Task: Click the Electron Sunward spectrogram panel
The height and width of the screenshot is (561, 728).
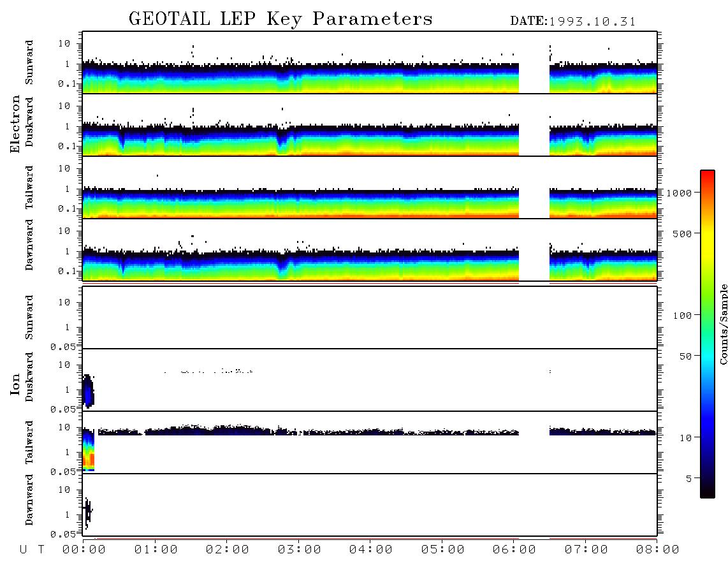Action: (x=370, y=62)
